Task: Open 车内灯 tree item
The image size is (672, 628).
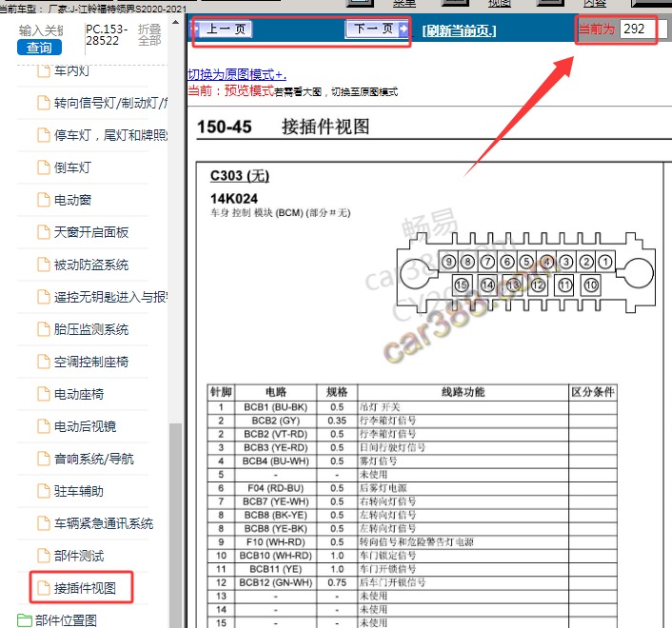Action: coord(71,70)
